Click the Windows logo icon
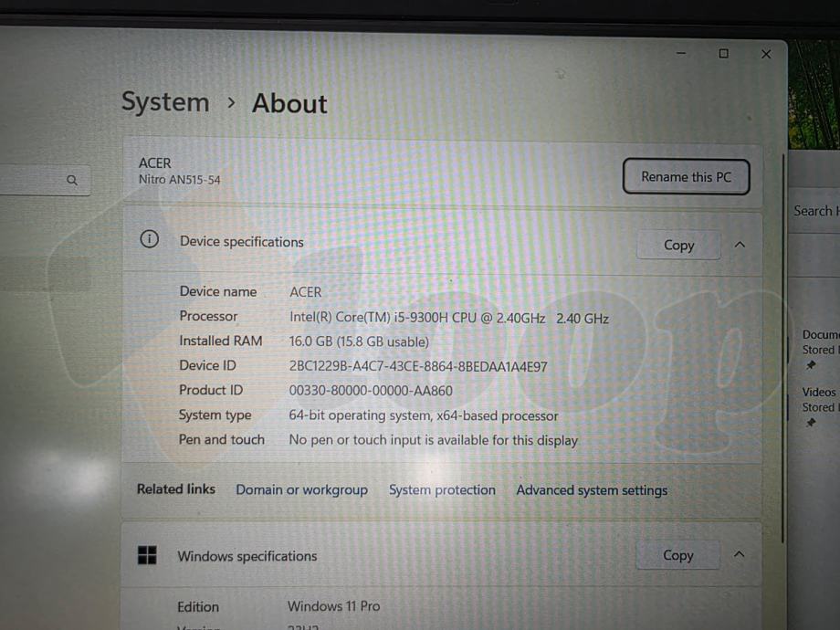 [x=147, y=555]
